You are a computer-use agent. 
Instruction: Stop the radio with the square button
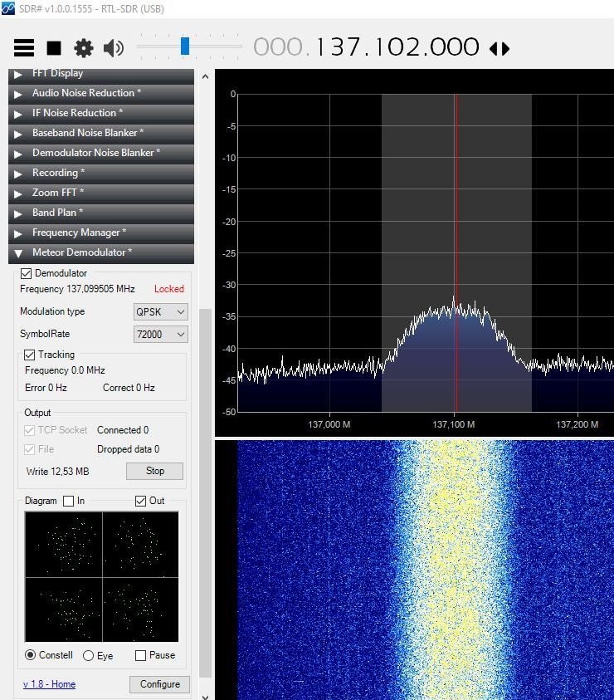pos(54,48)
